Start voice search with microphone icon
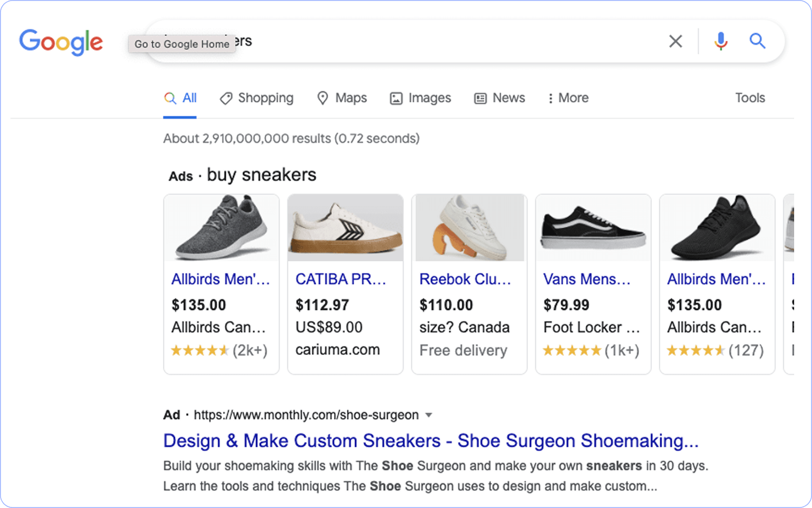Screen dimensions: 812x508 click(x=721, y=41)
